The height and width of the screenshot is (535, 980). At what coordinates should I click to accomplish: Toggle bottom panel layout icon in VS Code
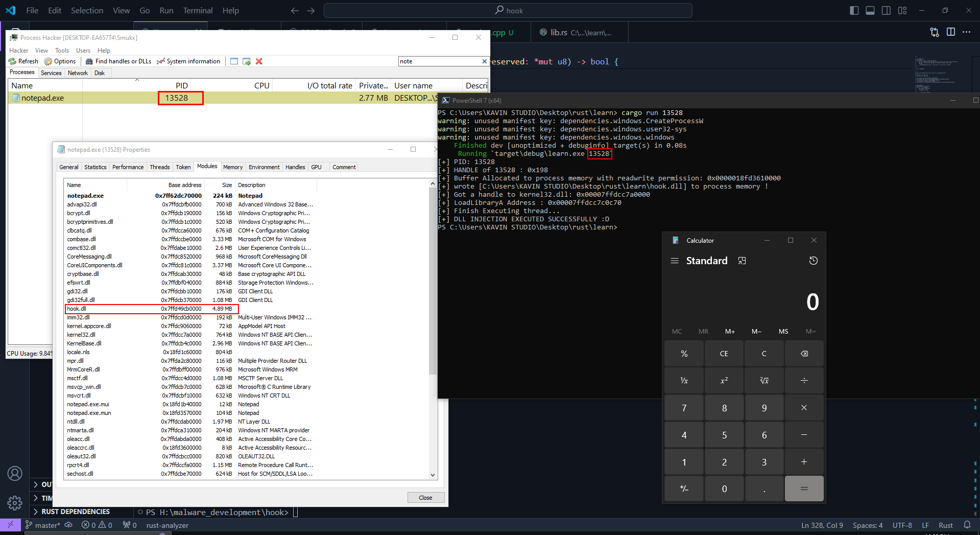870,11
